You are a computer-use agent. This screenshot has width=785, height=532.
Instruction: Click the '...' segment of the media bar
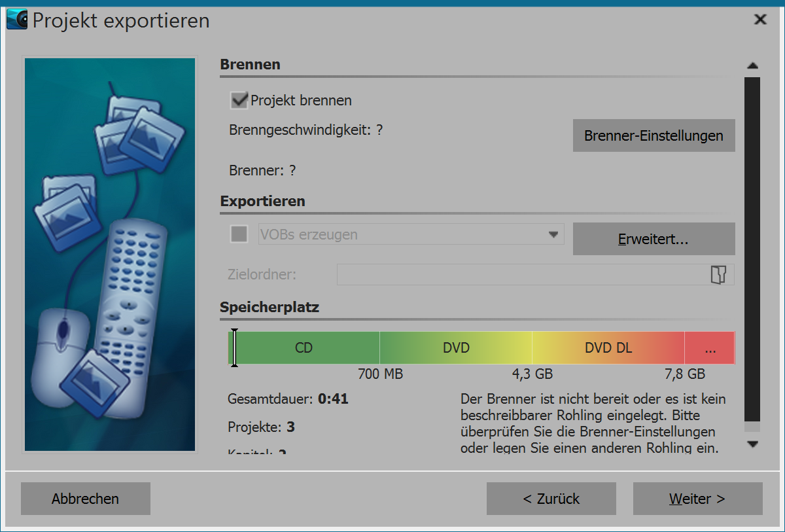pos(710,347)
